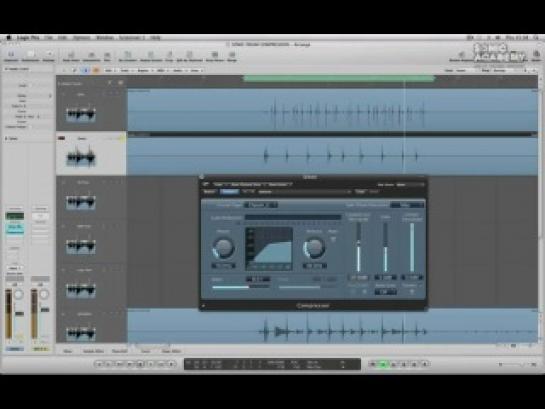Click the Compressor Ratio knob
Image resolution: width=545 pixels, height=409 pixels.
(x=314, y=248)
